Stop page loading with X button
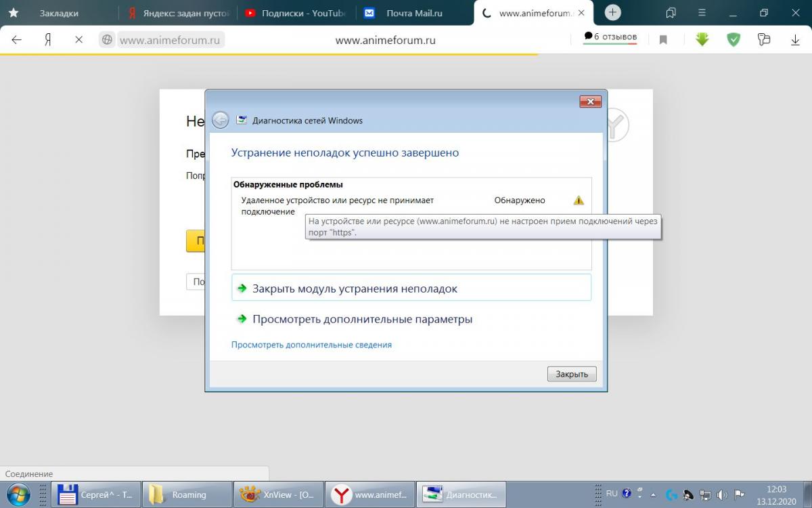Viewport: 812px width, 508px height. (x=78, y=40)
